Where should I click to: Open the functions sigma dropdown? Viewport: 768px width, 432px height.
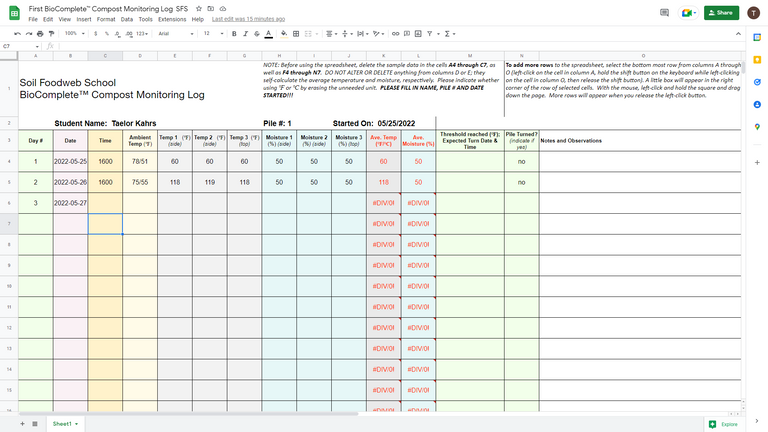click(450, 34)
